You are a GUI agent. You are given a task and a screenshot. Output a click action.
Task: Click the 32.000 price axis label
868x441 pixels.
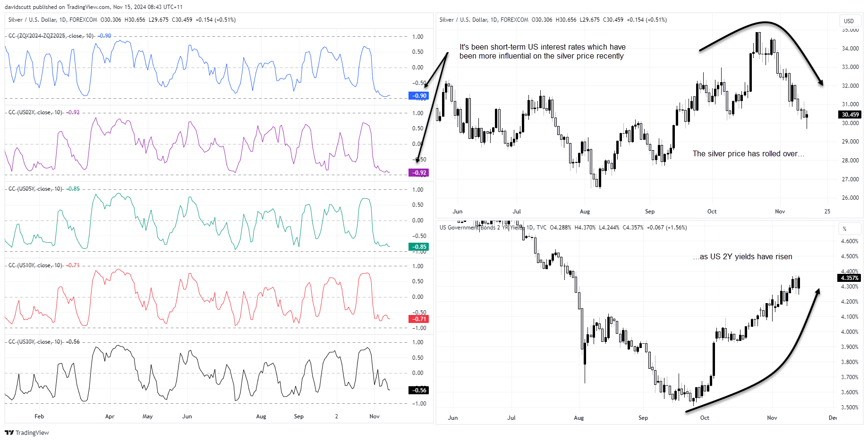850,86
